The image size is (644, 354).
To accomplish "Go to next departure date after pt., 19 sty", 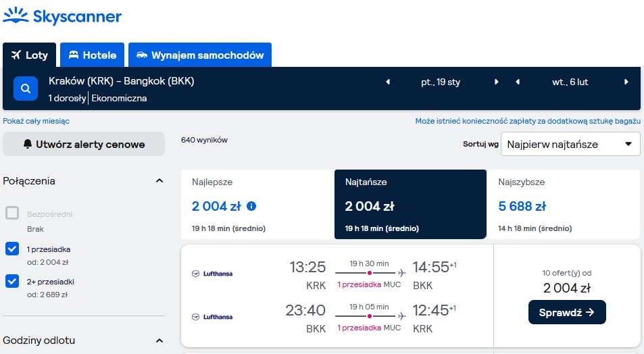I will [x=496, y=82].
